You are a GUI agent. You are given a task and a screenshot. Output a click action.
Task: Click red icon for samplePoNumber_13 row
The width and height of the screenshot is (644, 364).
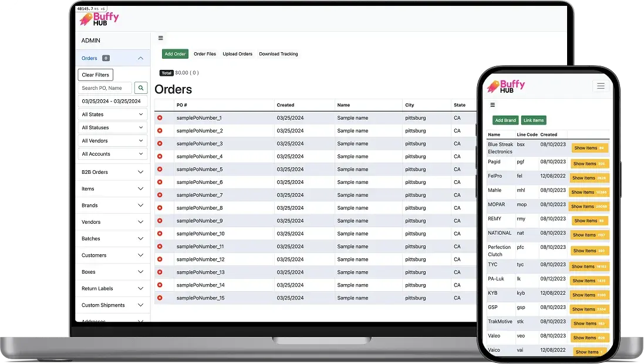tap(160, 272)
